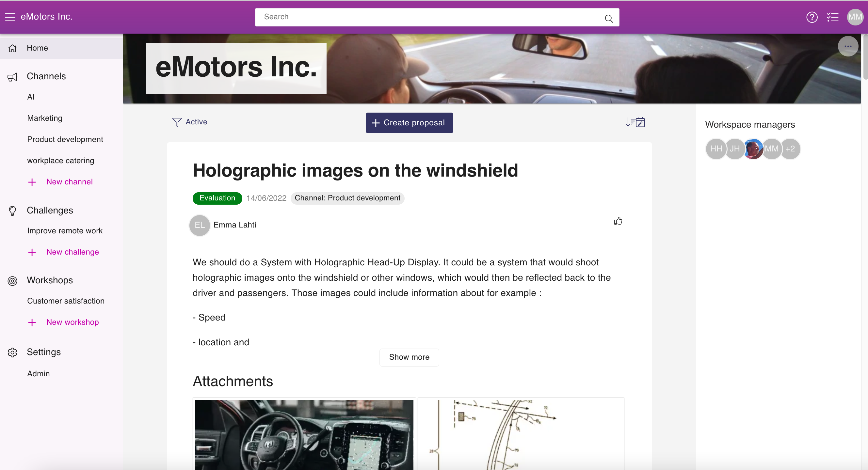Click the New workshop link
868x470 pixels.
click(72, 322)
